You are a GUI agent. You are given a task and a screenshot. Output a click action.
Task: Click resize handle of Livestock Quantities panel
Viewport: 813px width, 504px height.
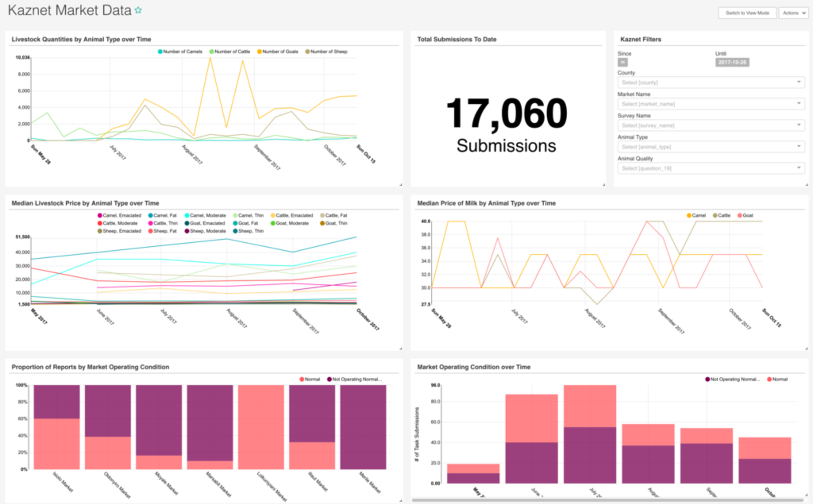(401, 184)
